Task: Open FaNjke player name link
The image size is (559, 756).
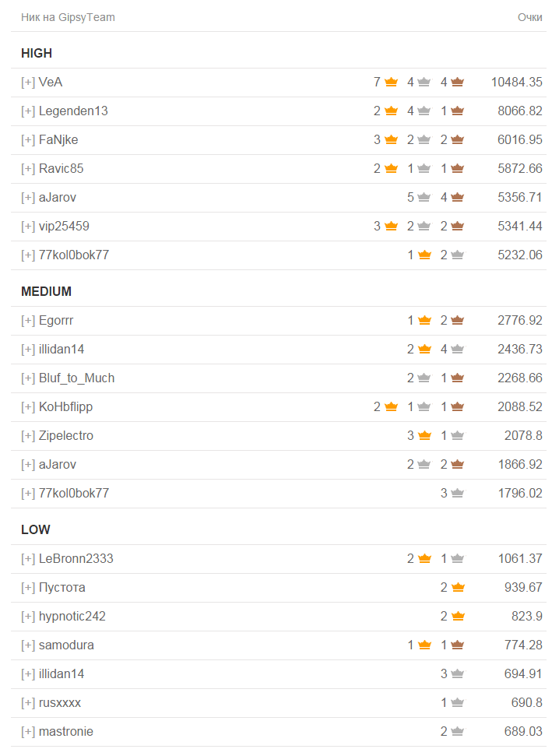Action: point(58,140)
